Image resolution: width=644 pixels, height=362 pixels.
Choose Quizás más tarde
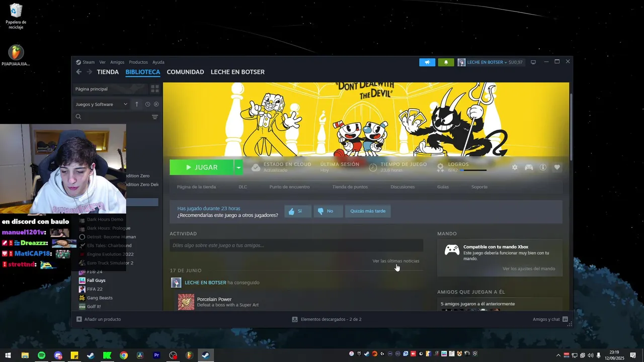368,211
